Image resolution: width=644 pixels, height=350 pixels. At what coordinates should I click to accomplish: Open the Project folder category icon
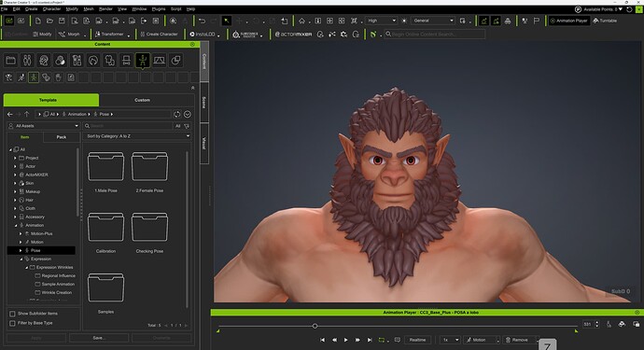click(10, 61)
